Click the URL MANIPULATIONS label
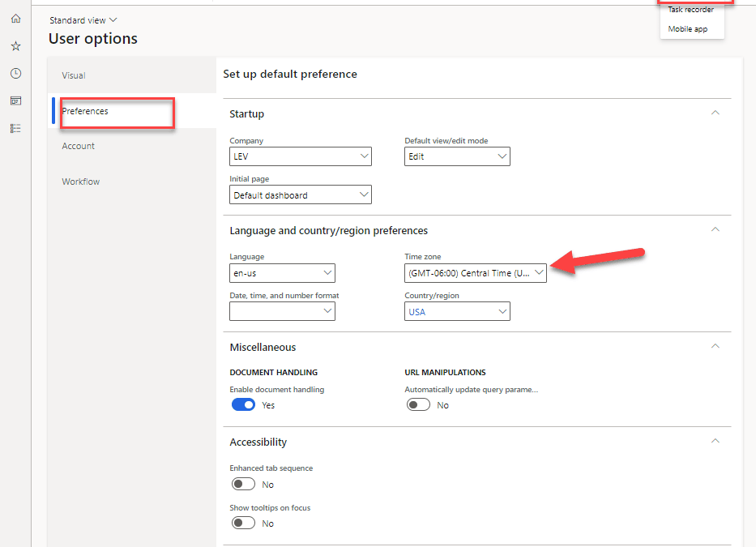The height and width of the screenshot is (547, 756). click(445, 373)
